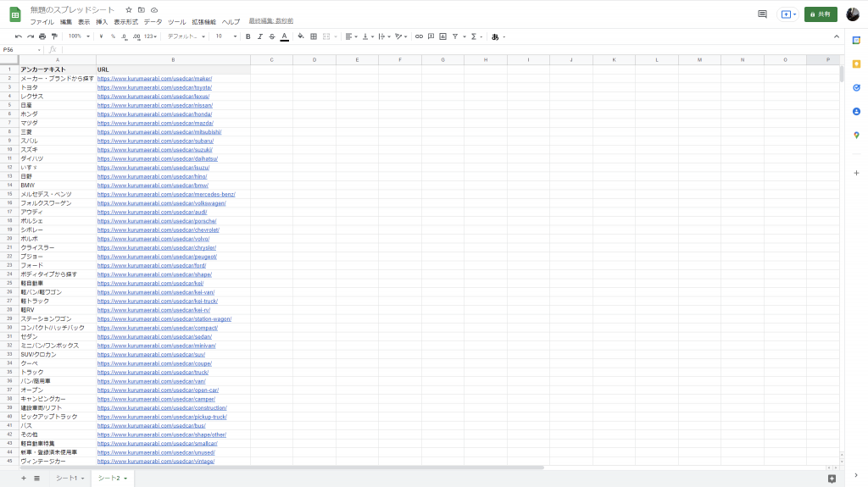Image resolution: width=868 pixels, height=487 pixels.
Task: Create a filter with the funnel icon
Action: coord(455,36)
